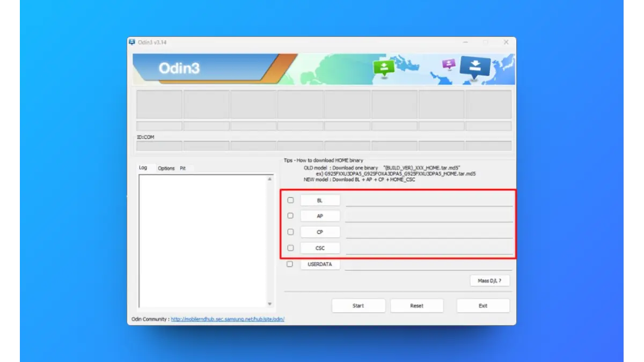Click the green download icon in banner
Screen dimensions: 644x362
(x=384, y=68)
